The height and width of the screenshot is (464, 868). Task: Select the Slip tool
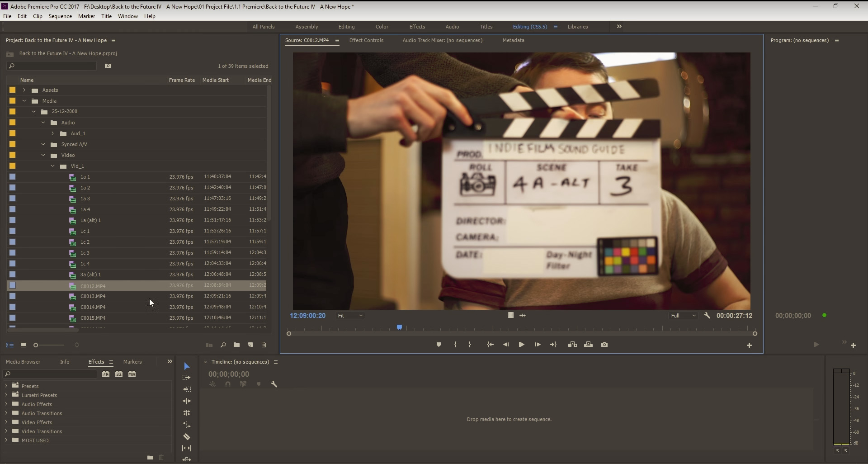pyautogui.click(x=187, y=448)
